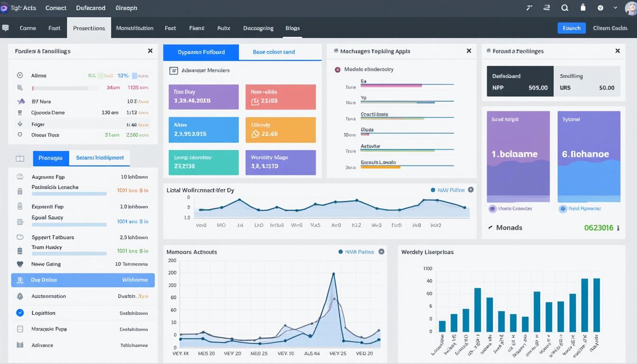Click the icon beside Aagamne Fop
This screenshot has height=364, width=637.
[x=20, y=177]
